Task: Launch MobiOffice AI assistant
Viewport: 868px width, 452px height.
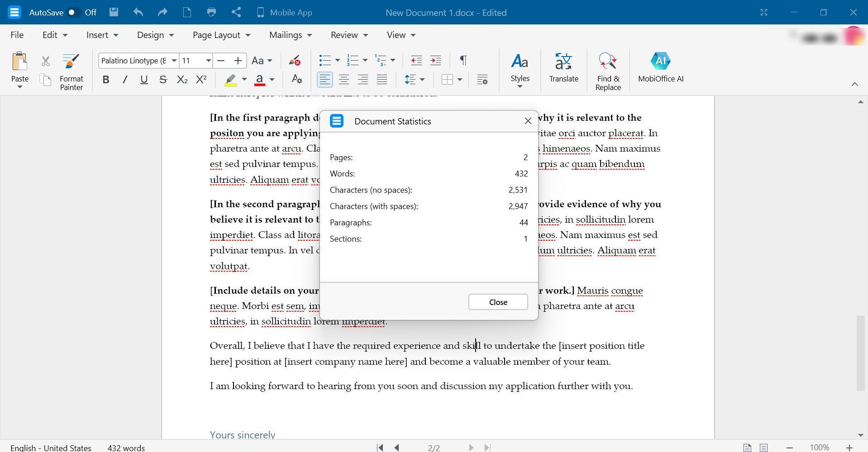Action: [x=661, y=68]
